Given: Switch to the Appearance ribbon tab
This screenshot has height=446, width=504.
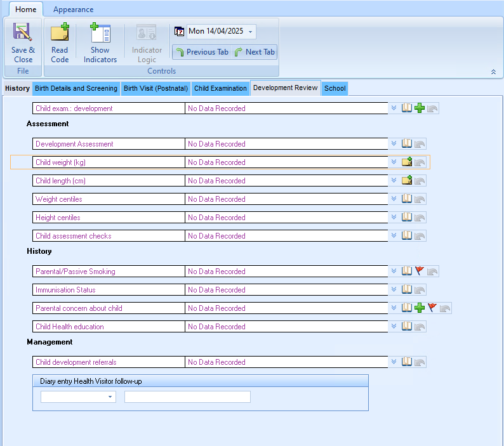Looking at the screenshot, I should pyautogui.click(x=73, y=10).
